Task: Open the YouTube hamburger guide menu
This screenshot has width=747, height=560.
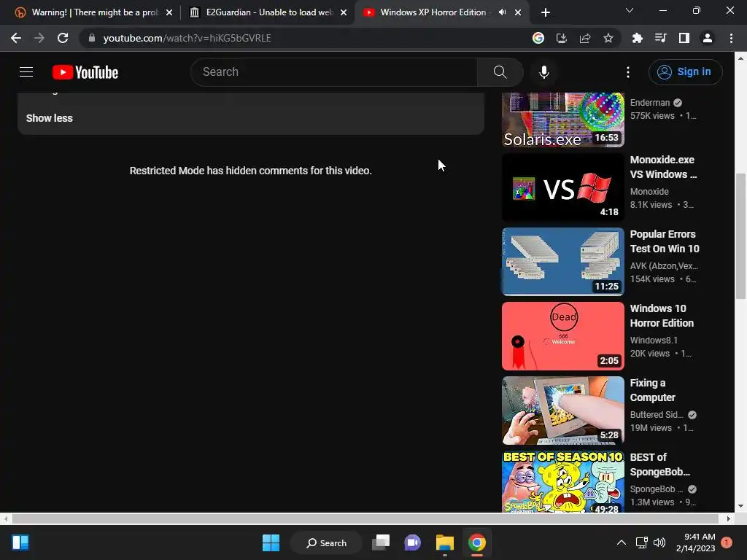Action: point(26,72)
